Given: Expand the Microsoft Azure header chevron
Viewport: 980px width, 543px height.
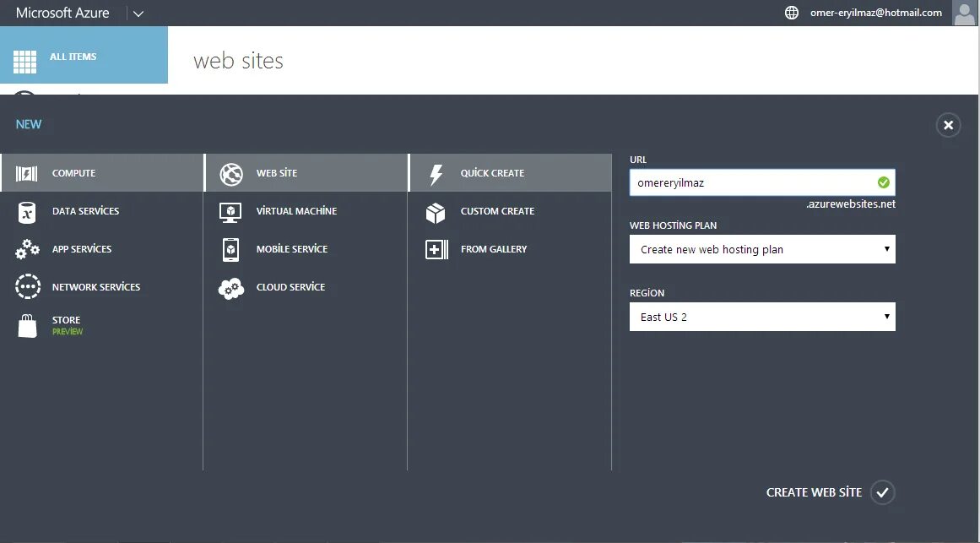Looking at the screenshot, I should [x=138, y=14].
